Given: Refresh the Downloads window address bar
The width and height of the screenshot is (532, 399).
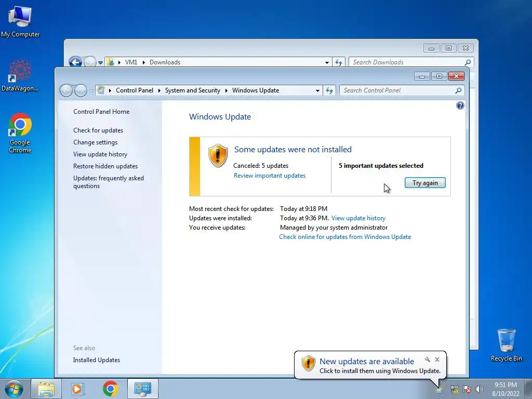Looking at the screenshot, I should (x=339, y=62).
